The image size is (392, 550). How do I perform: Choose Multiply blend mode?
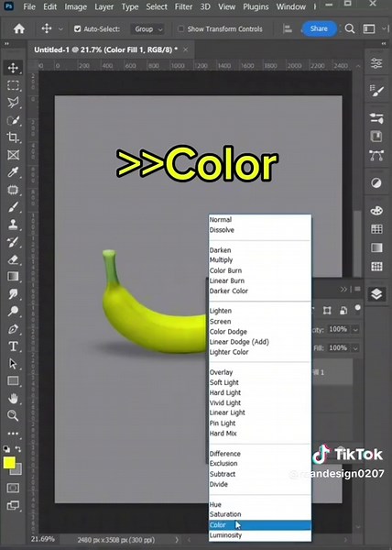point(259,260)
